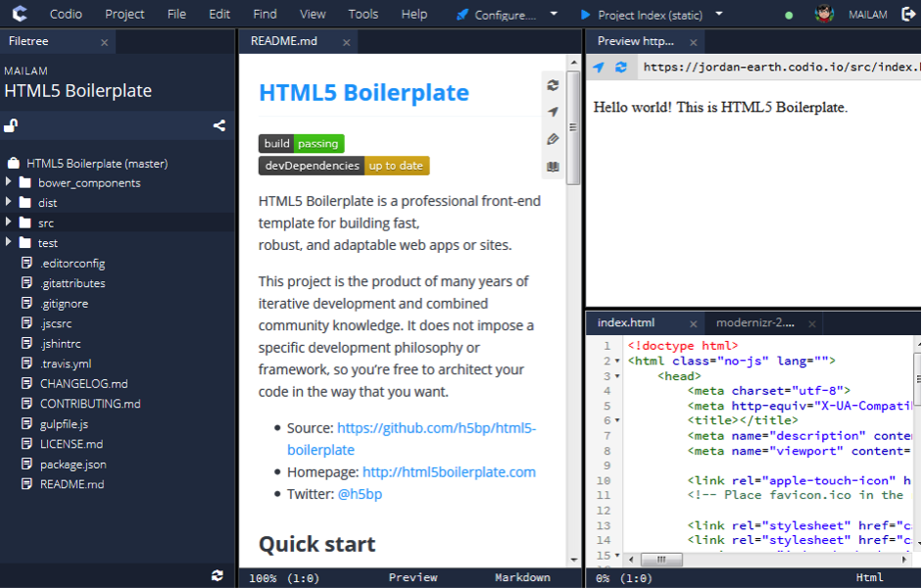
Task: Open gulpfile.js in the file tree
Action: (64, 424)
